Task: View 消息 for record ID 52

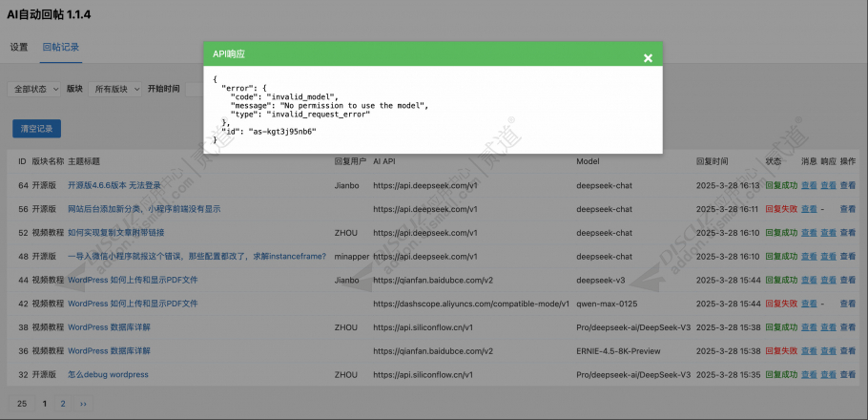Action: (x=809, y=233)
